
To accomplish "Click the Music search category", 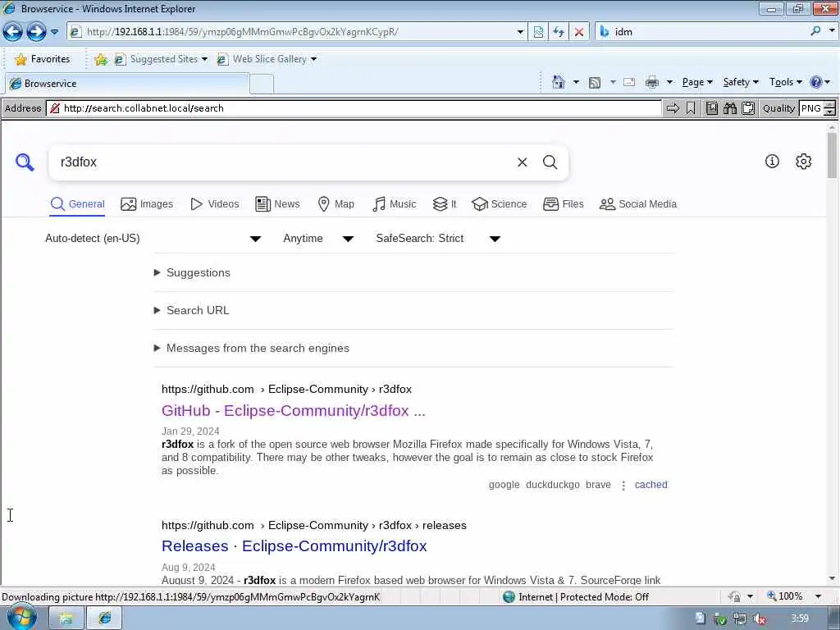I will [x=395, y=204].
